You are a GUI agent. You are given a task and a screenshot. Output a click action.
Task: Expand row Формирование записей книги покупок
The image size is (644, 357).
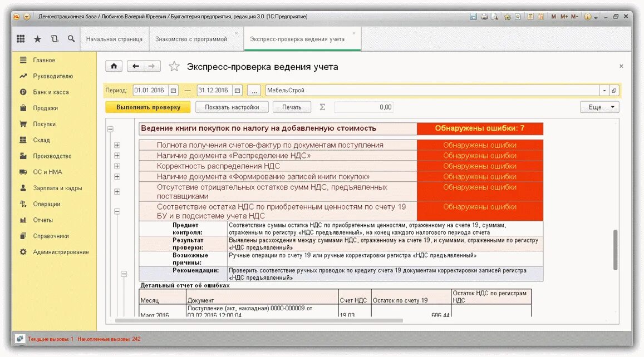117,176
